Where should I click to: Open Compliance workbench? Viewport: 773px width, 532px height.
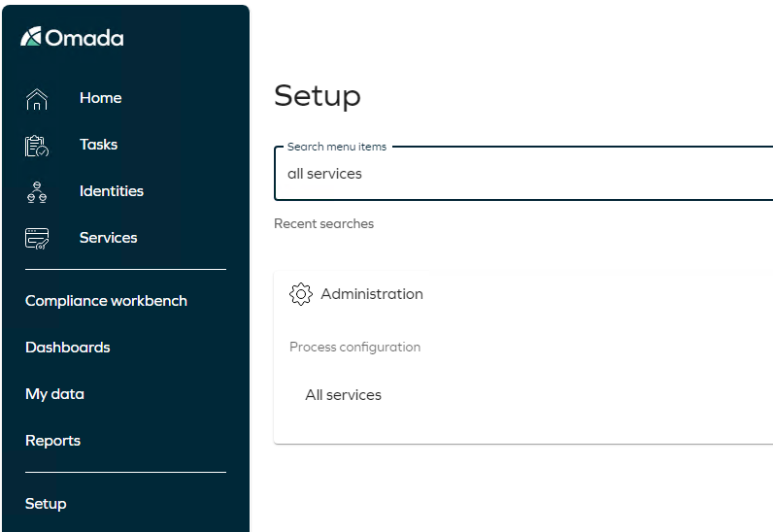click(x=106, y=301)
